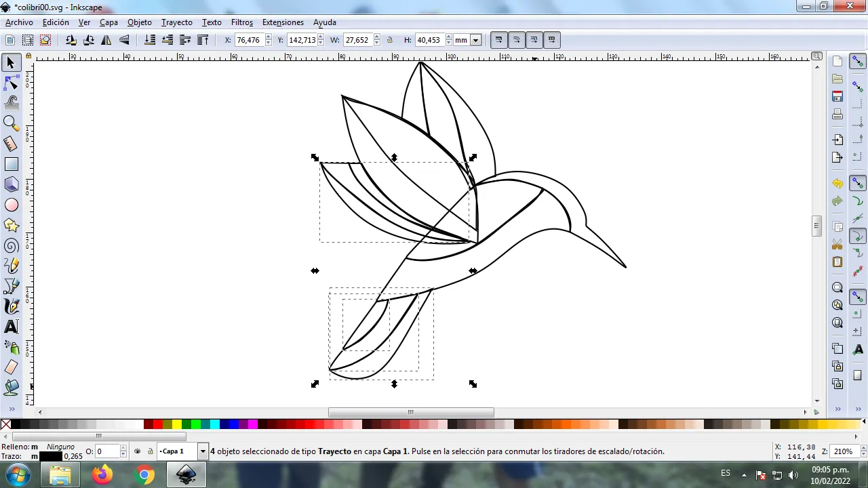
Task: Toggle scaling stroke width with object
Action: click(498, 40)
